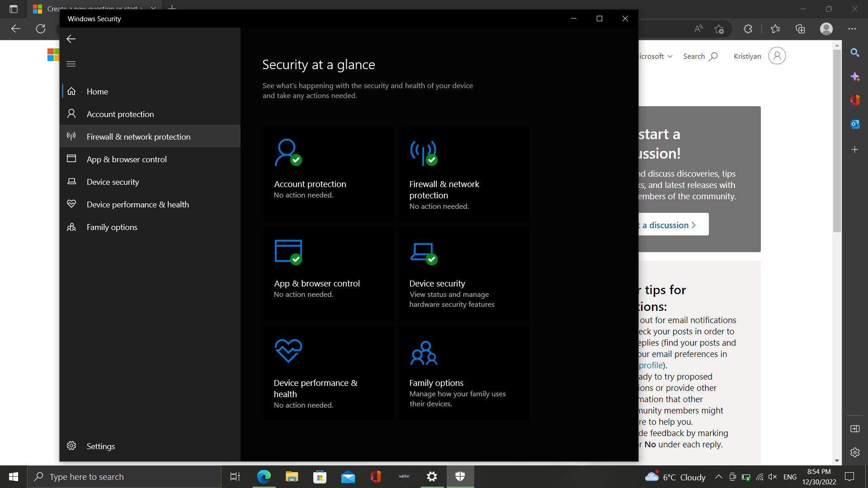The image size is (868, 488).
Task: Click the sidebar Device security laptop icon
Action: coord(71,182)
